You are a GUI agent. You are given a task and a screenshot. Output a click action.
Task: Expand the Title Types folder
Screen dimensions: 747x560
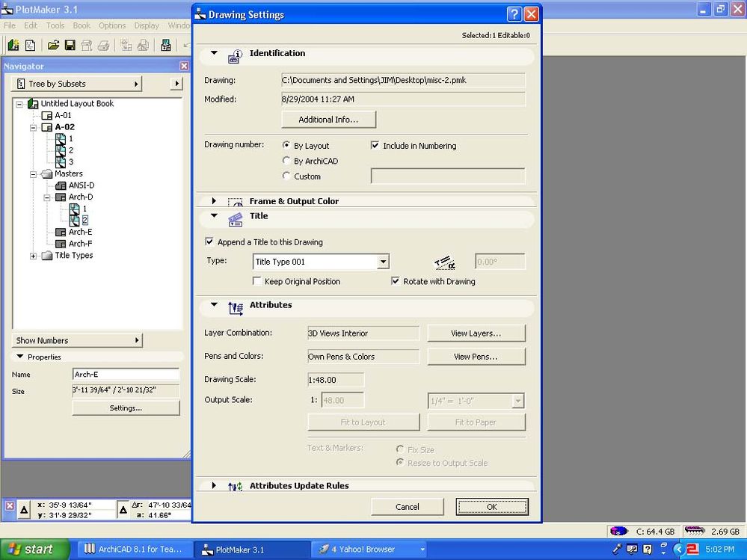34,256
